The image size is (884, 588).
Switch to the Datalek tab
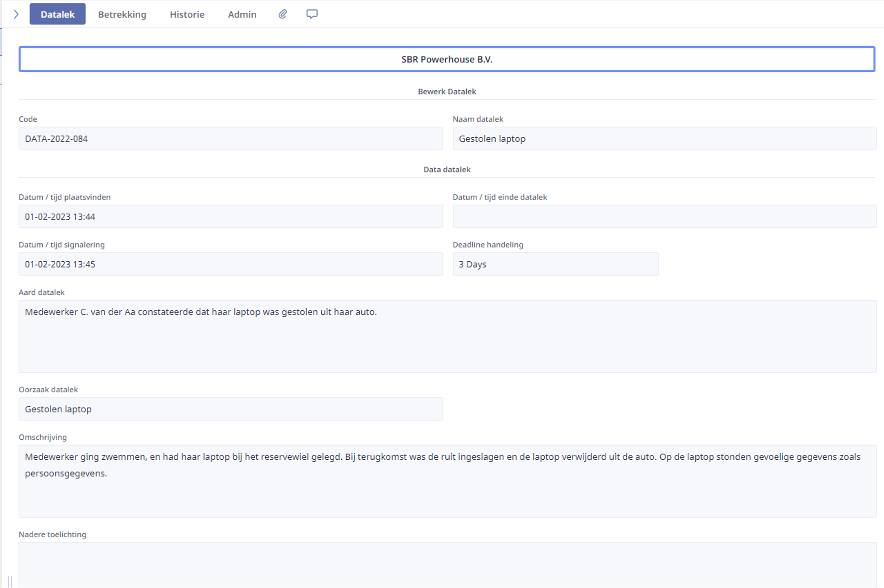[x=58, y=14]
